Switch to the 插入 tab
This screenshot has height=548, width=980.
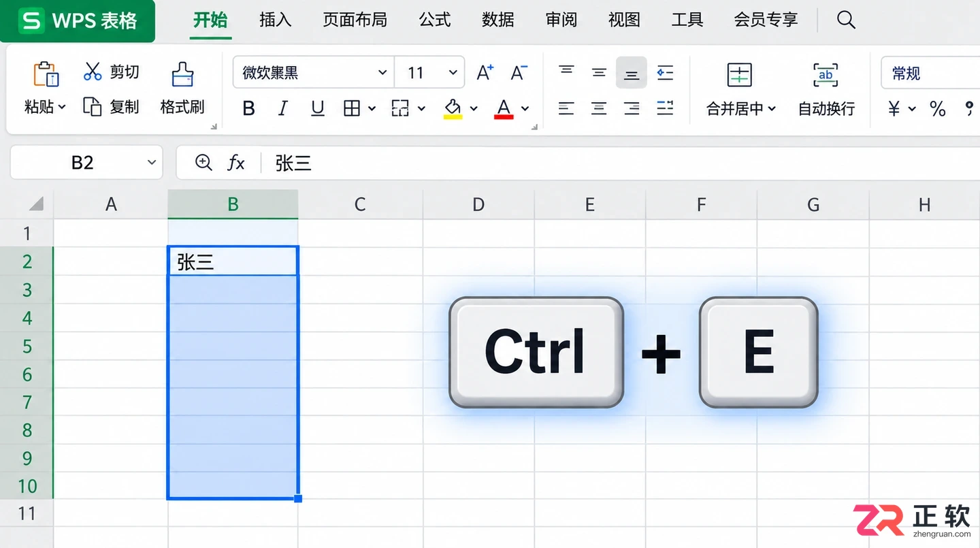click(x=276, y=20)
